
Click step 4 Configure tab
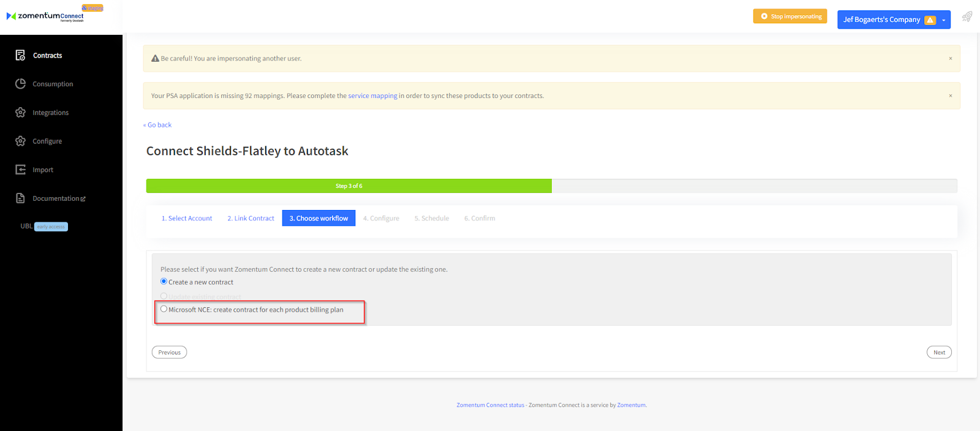pos(381,218)
